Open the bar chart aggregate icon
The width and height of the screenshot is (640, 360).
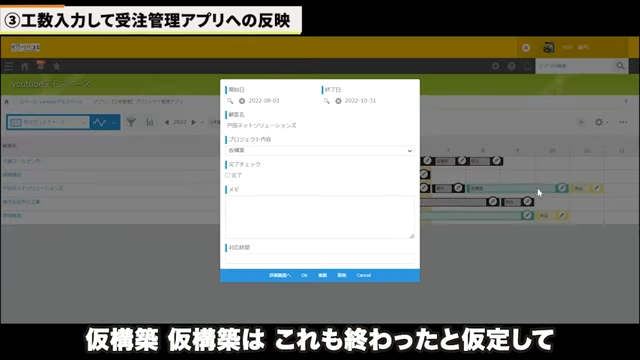pyautogui.click(x=150, y=122)
